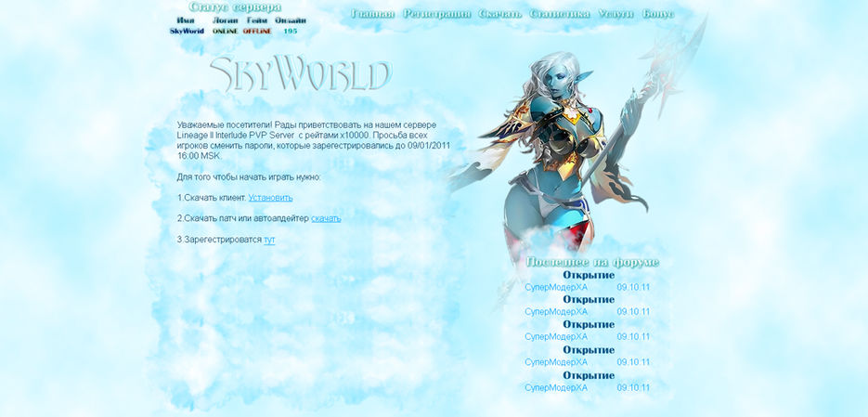This screenshot has height=417, width=868.
Task: Click the тут registration link
Action: point(269,240)
